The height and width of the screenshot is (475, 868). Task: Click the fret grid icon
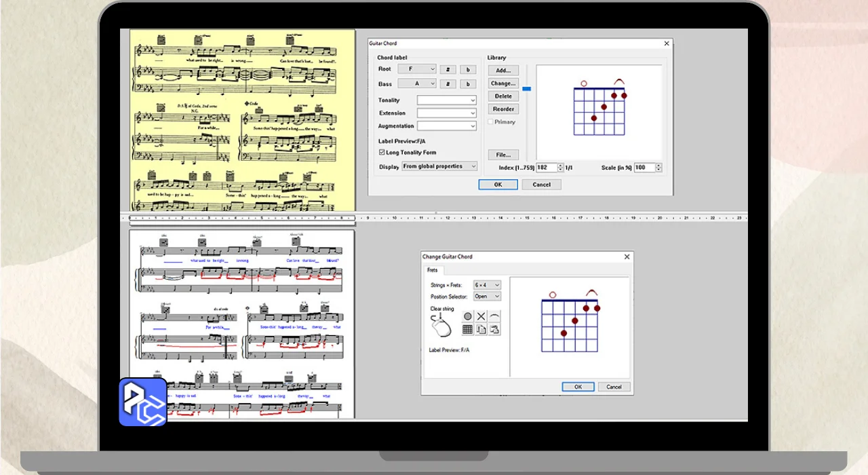(x=467, y=329)
